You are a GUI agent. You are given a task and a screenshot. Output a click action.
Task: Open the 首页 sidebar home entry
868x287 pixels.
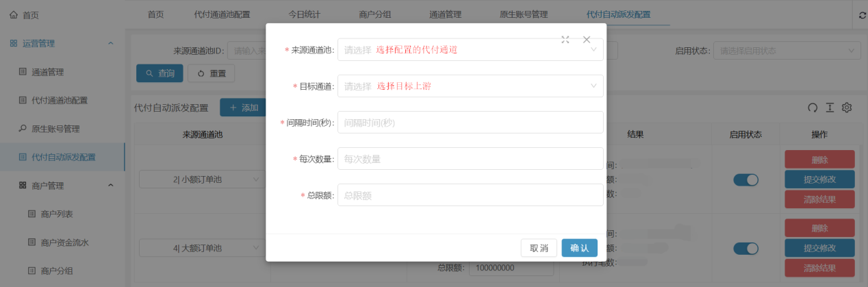pos(25,14)
